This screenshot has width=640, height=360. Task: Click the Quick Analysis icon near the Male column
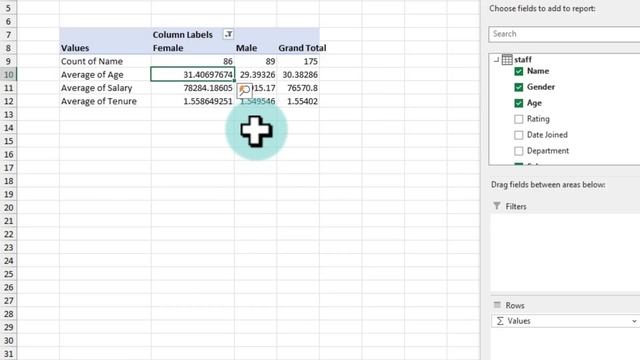244,90
